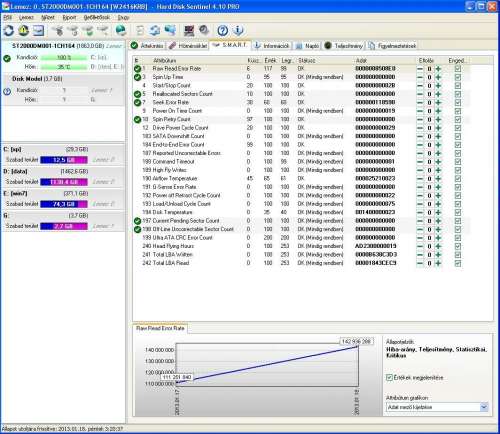Click question mark icon under Disk Model
The height and width of the screenshot is (434, 500).
coord(7,91)
